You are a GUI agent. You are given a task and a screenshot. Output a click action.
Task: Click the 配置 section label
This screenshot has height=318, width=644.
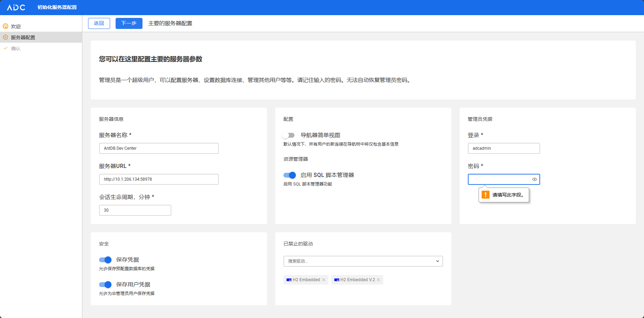point(288,119)
